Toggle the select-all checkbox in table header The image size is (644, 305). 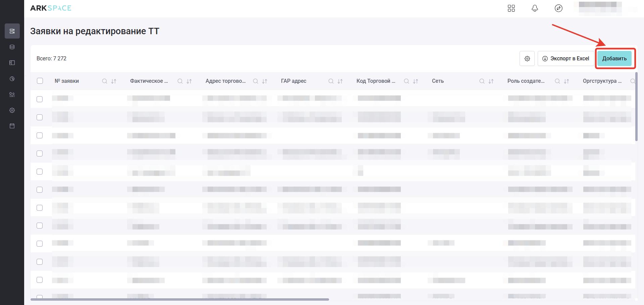click(40, 81)
